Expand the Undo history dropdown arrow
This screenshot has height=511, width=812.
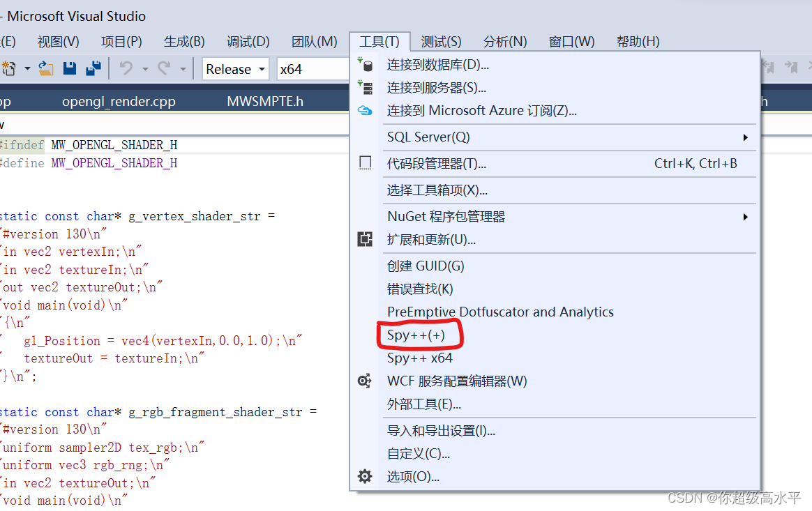click(x=145, y=68)
